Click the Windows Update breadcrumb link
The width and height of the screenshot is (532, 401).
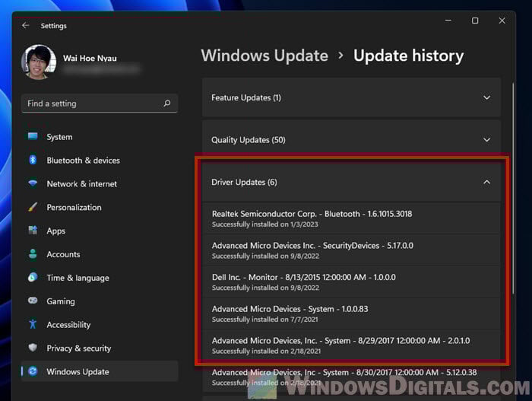click(264, 56)
